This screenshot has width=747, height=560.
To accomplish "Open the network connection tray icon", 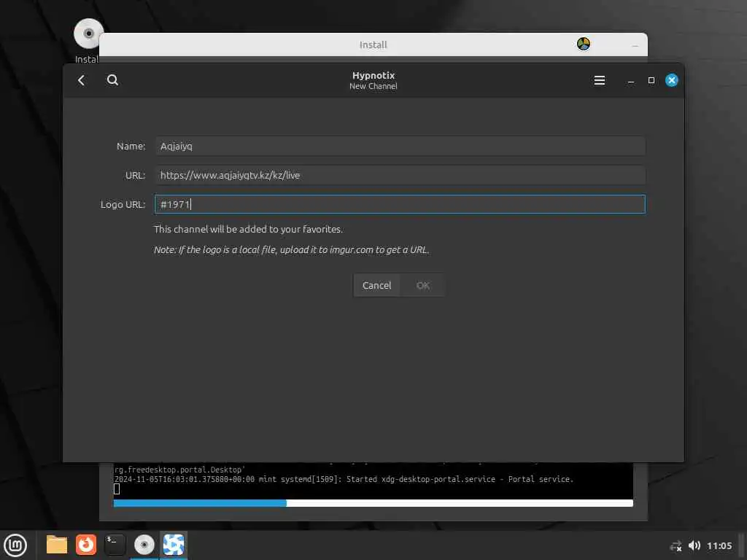I will (676, 546).
